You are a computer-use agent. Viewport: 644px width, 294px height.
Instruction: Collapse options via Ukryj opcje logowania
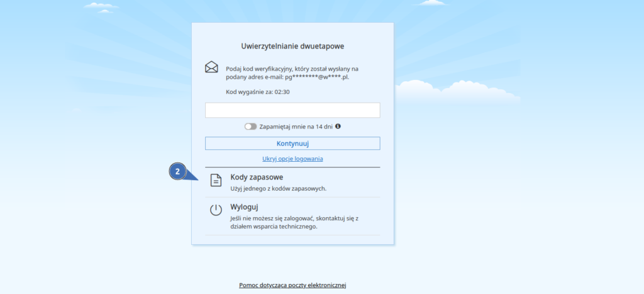[x=292, y=159]
